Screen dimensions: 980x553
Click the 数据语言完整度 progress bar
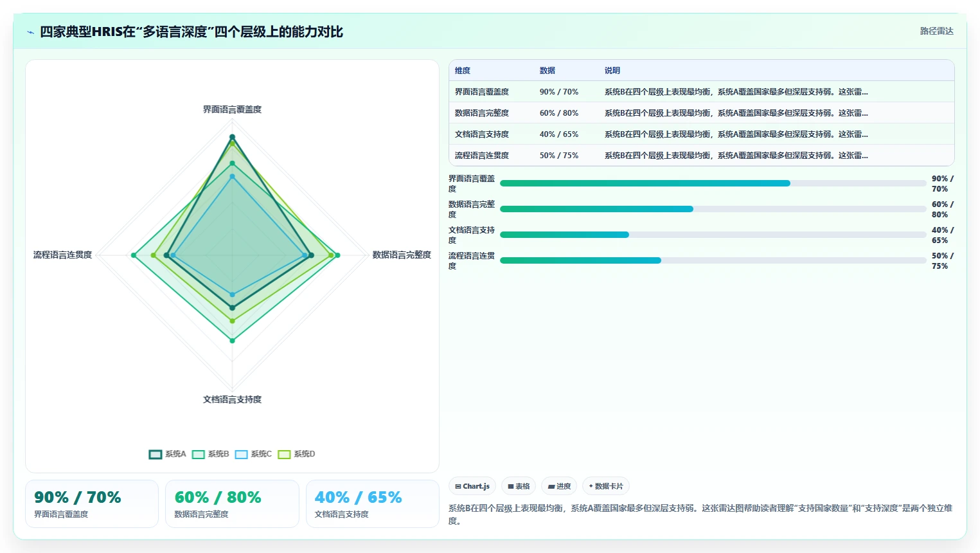(713, 209)
